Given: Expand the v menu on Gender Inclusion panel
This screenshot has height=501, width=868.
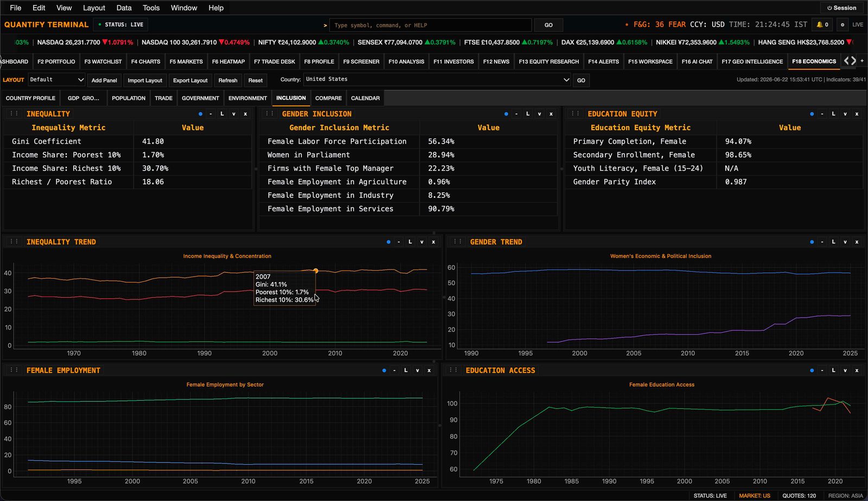Looking at the screenshot, I should point(539,114).
